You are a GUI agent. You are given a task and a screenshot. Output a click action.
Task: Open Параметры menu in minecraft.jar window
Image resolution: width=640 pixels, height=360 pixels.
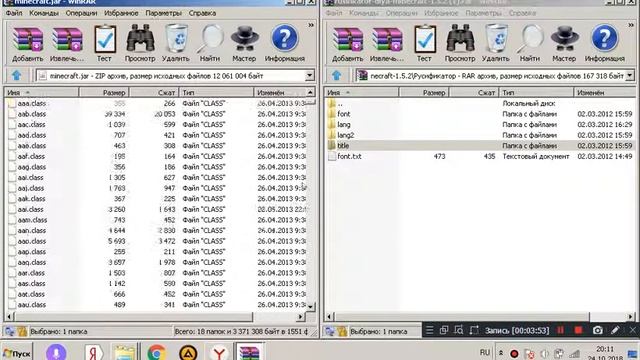[164, 13]
